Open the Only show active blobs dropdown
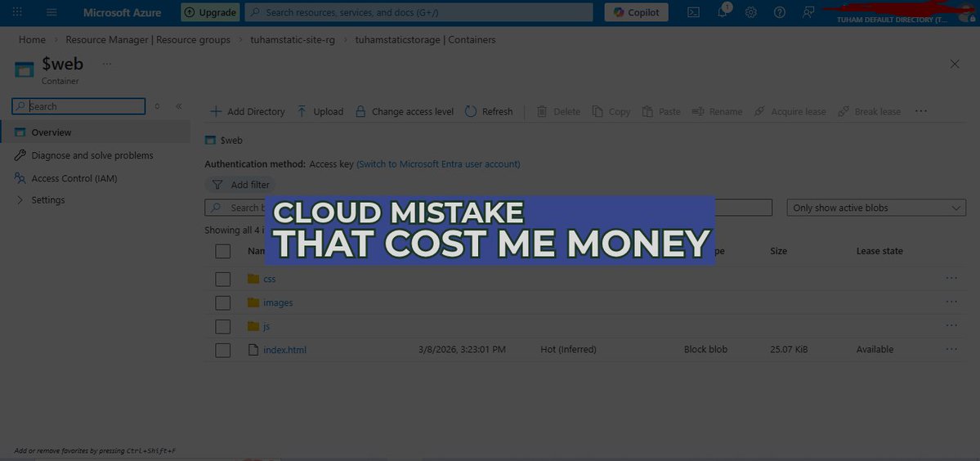This screenshot has width=980, height=461. pos(876,208)
